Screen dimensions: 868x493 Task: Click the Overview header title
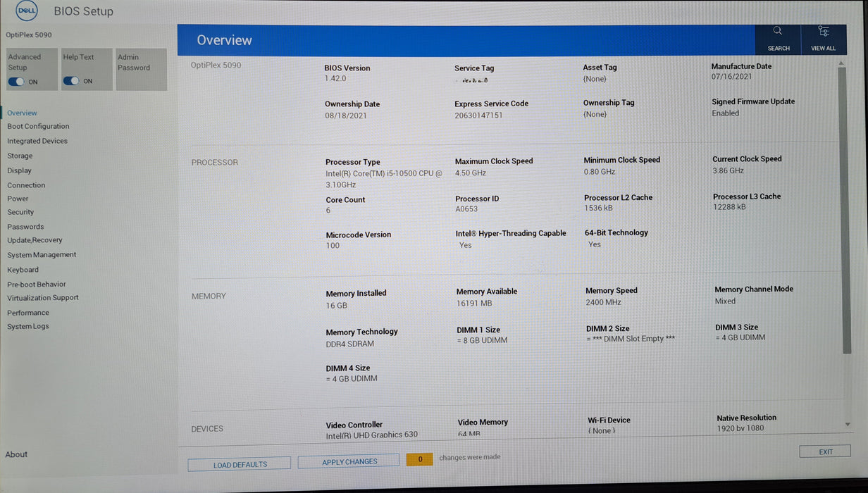tap(224, 40)
